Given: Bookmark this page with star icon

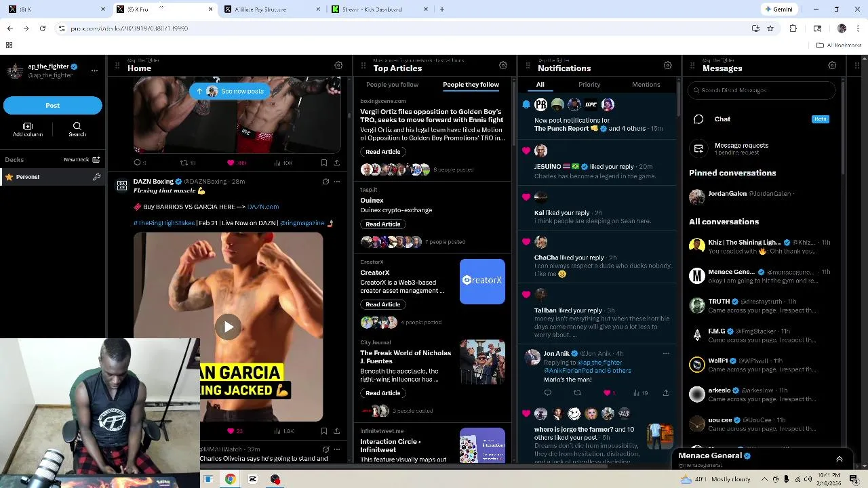Looking at the screenshot, I should (770, 28).
